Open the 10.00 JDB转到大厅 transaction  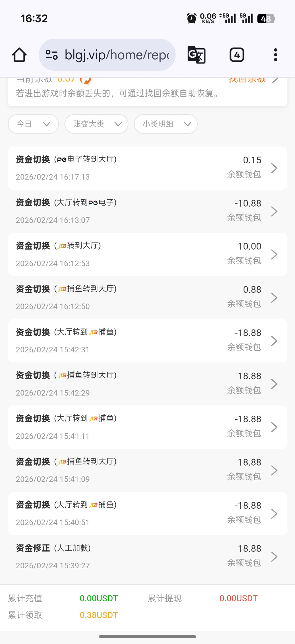(x=147, y=254)
